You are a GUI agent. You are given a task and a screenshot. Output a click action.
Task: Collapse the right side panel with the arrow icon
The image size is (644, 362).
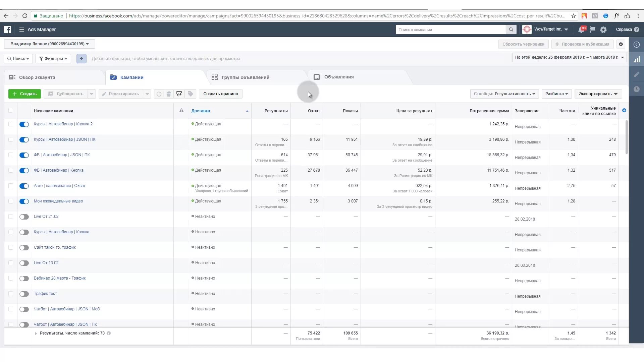click(637, 45)
